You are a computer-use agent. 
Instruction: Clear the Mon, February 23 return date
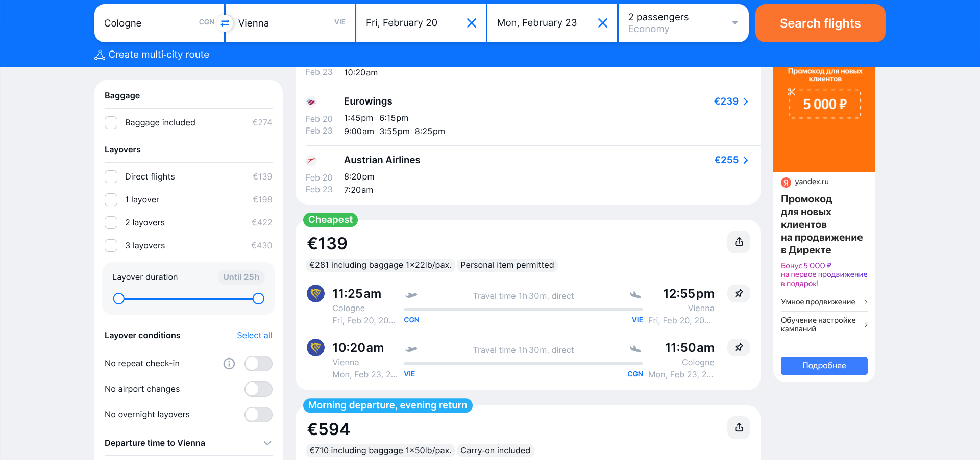[x=603, y=23]
